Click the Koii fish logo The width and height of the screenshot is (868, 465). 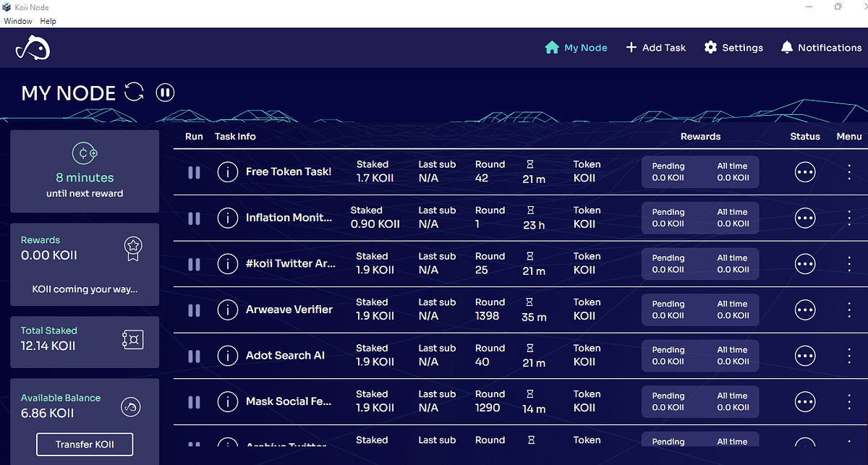(x=33, y=48)
